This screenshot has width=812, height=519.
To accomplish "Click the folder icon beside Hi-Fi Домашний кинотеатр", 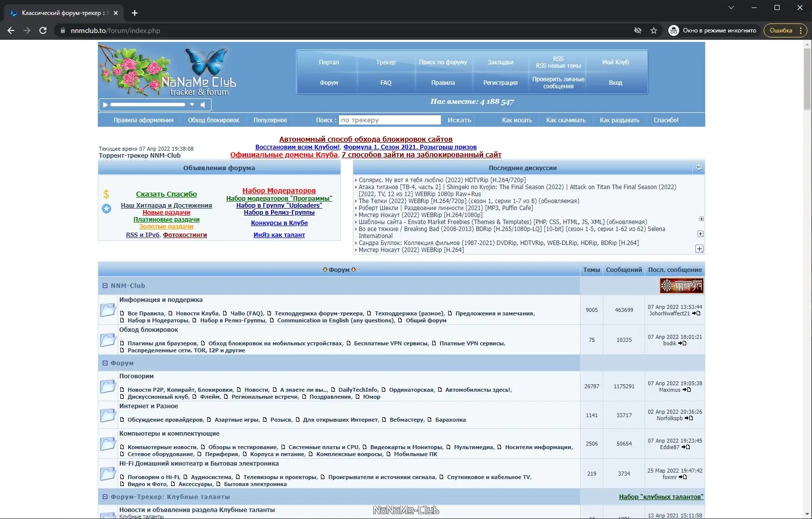I will tap(108, 474).
